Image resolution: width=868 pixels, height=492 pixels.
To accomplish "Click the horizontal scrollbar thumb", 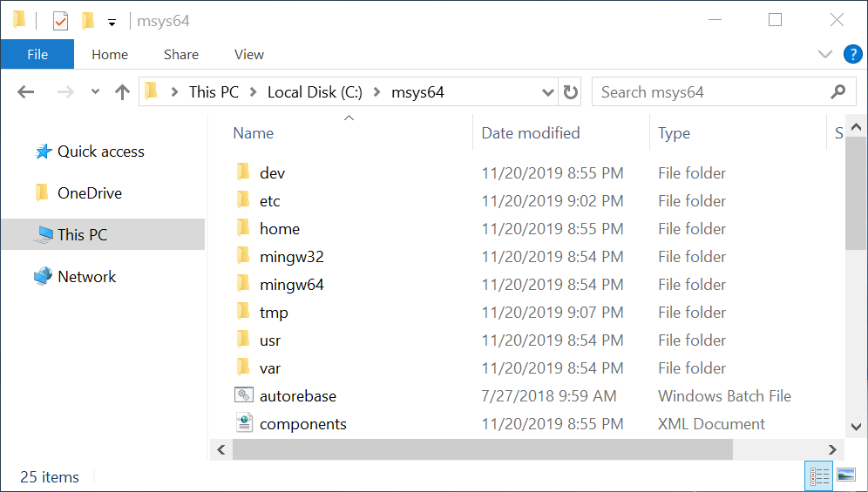I will pos(483,449).
